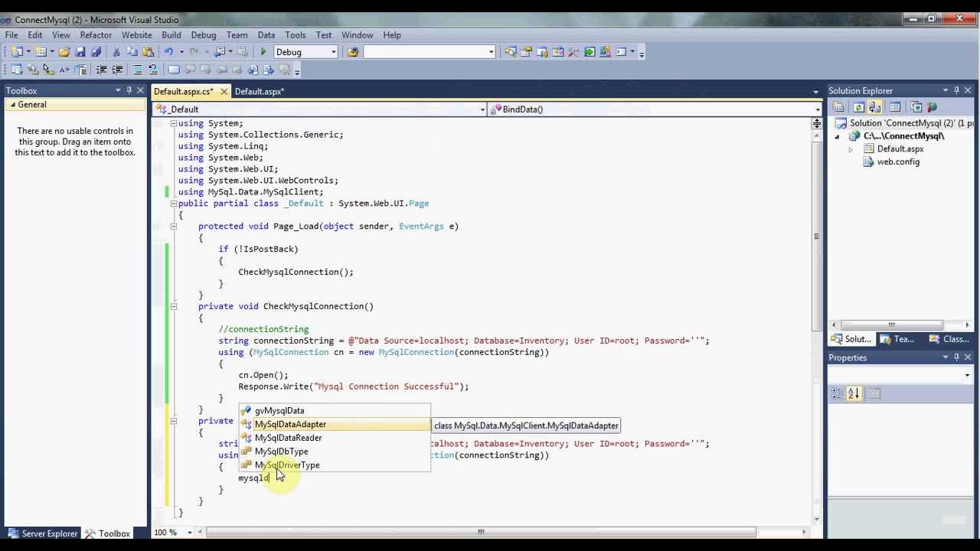Collapse the C:\...\ConnectMysql\ project node
Screen dimensions: 980x551
click(837, 136)
